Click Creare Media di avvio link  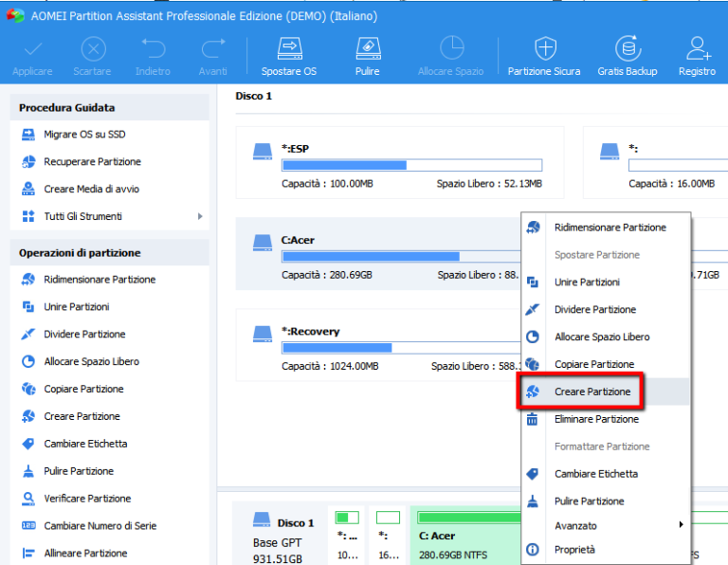[x=91, y=189]
